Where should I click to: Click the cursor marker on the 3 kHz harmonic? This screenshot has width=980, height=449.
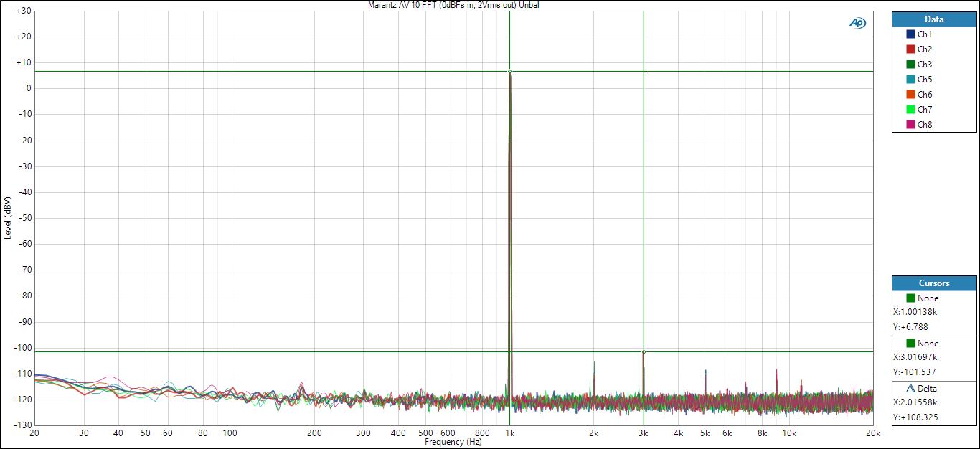[644, 351]
